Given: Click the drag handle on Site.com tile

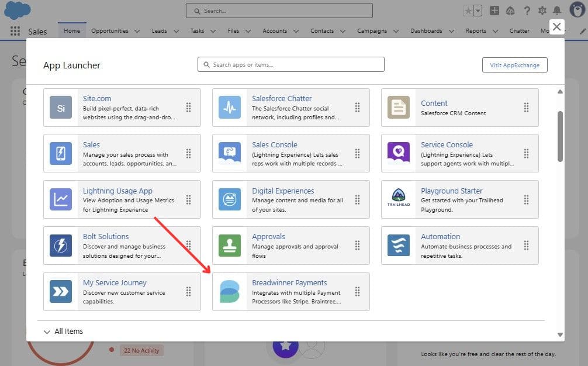Looking at the screenshot, I should click(x=188, y=108).
